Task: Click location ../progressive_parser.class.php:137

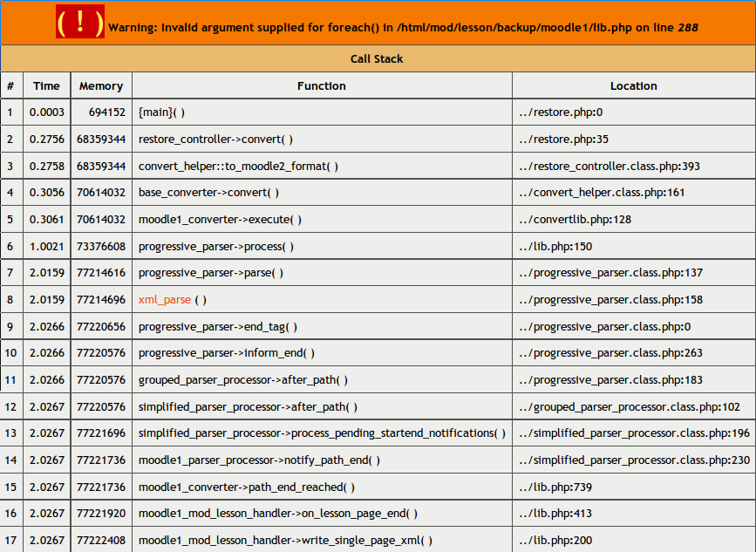Action: [611, 273]
